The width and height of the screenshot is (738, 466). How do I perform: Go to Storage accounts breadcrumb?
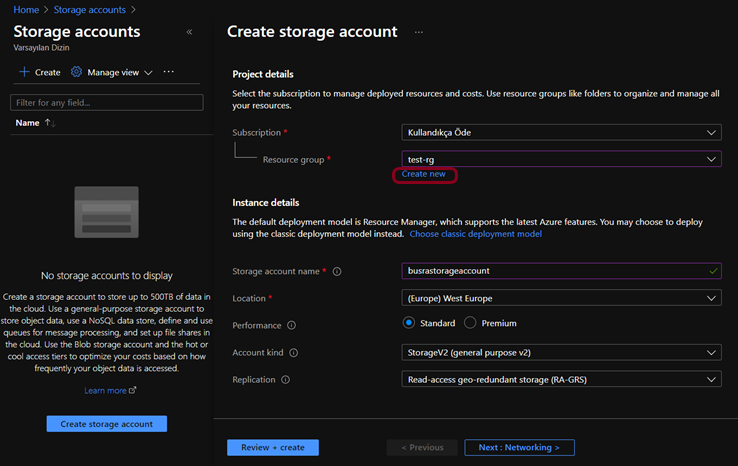click(x=89, y=9)
